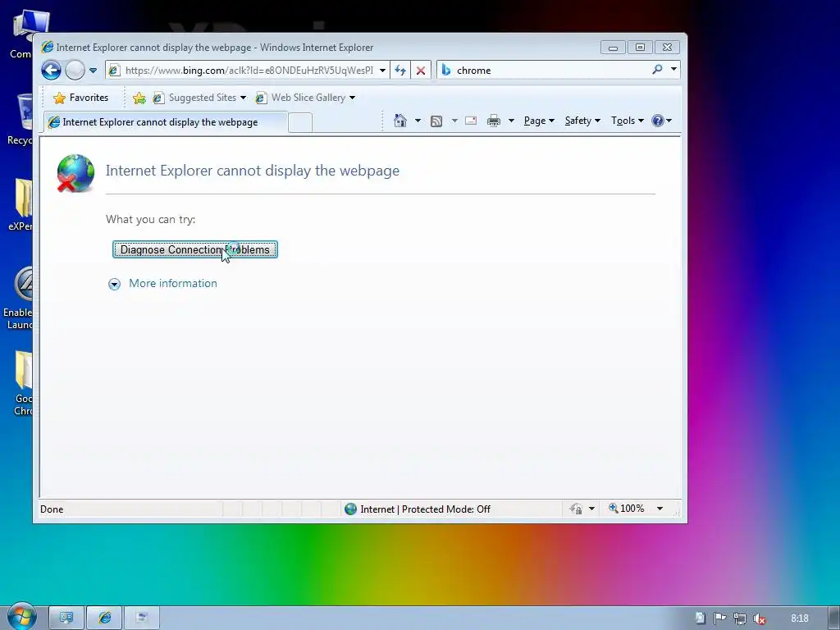This screenshot has width=840, height=630.
Task: Go to the Home page icon
Action: 400,121
